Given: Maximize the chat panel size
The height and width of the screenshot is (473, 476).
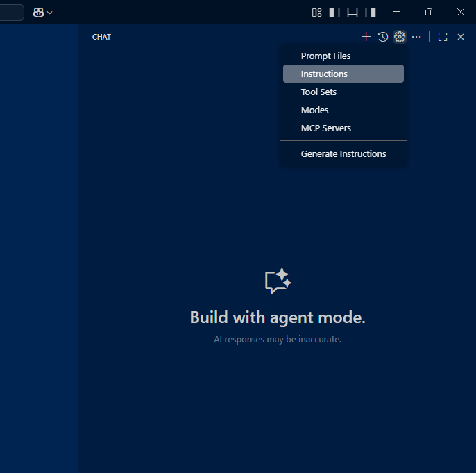Looking at the screenshot, I should [443, 37].
